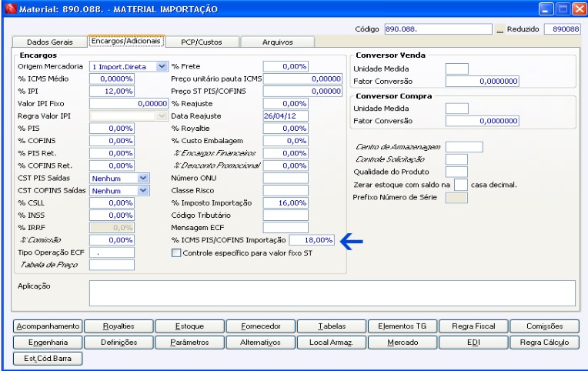Click % ICMS PIS/COFINS Importação field 18,00%
Viewport: 588px width, 371px height.
(x=312, y=240)
